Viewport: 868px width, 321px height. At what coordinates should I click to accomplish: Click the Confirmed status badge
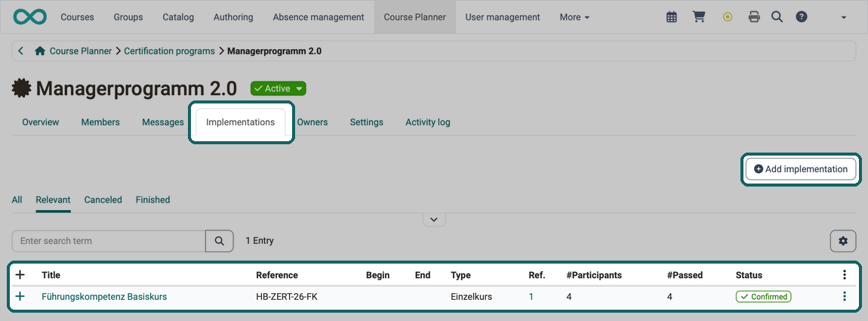[763, 297]
